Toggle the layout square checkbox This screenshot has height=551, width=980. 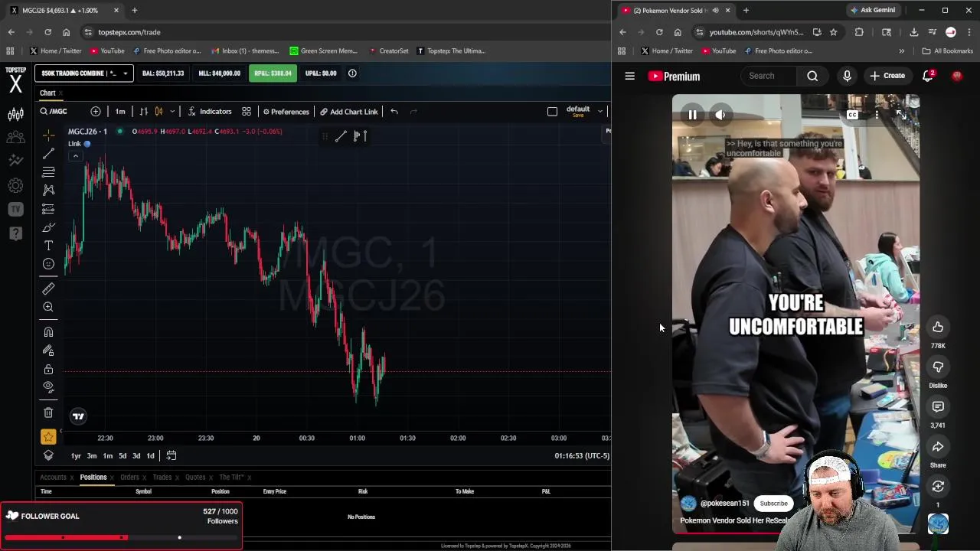pos(552,112)
